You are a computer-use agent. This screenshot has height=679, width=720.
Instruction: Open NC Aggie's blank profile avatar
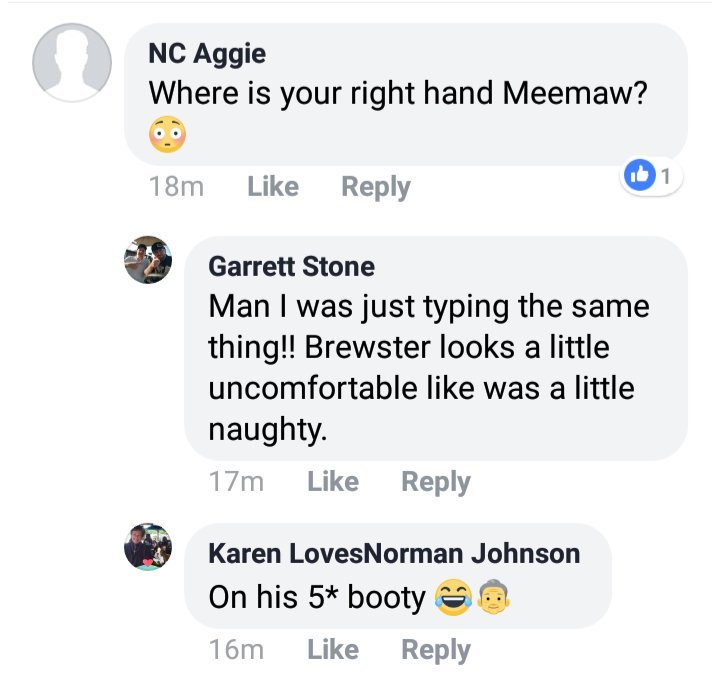coord(72,63)
